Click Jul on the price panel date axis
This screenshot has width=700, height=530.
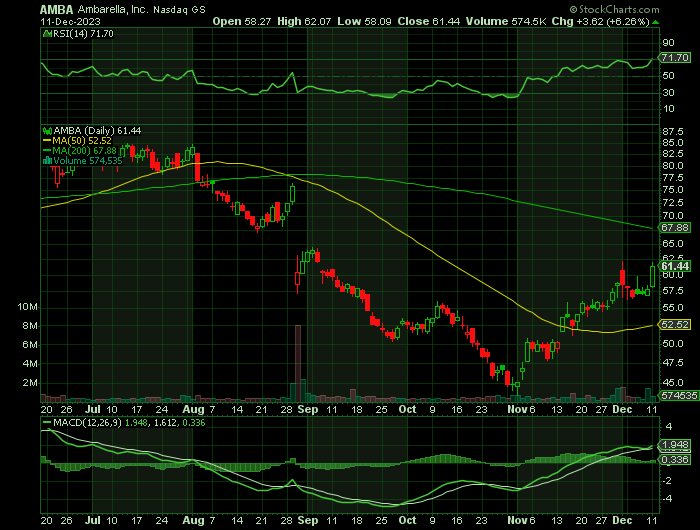(92, 409)
